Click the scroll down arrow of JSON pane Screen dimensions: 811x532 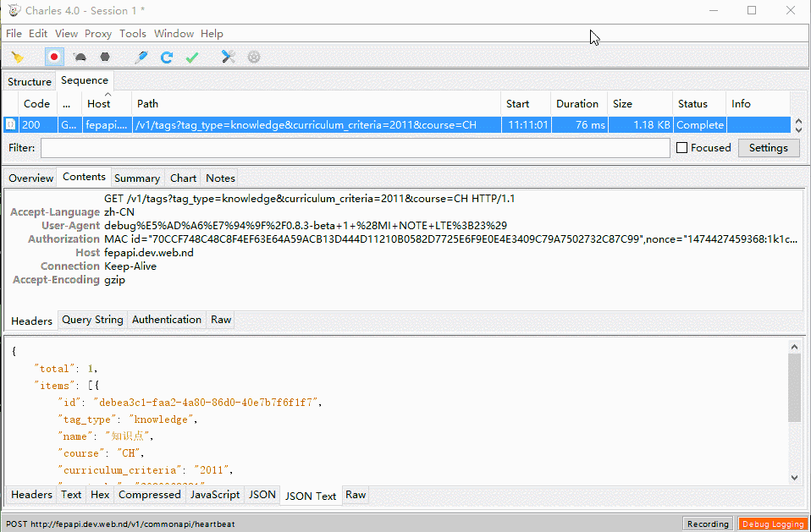pyautogui.click(x=794, y=478)
